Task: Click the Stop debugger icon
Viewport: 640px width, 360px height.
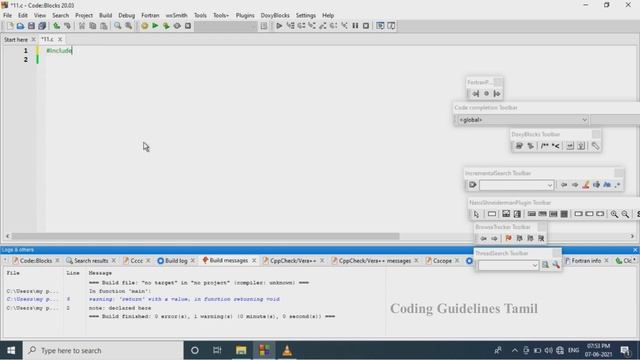Action: tap(366, 26)
